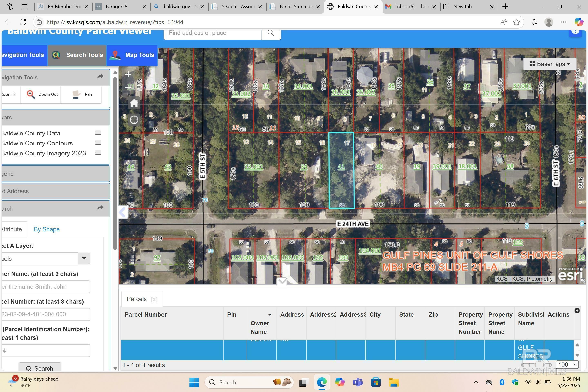
Task: Open a new browser tab
Action: pos(505,7)
